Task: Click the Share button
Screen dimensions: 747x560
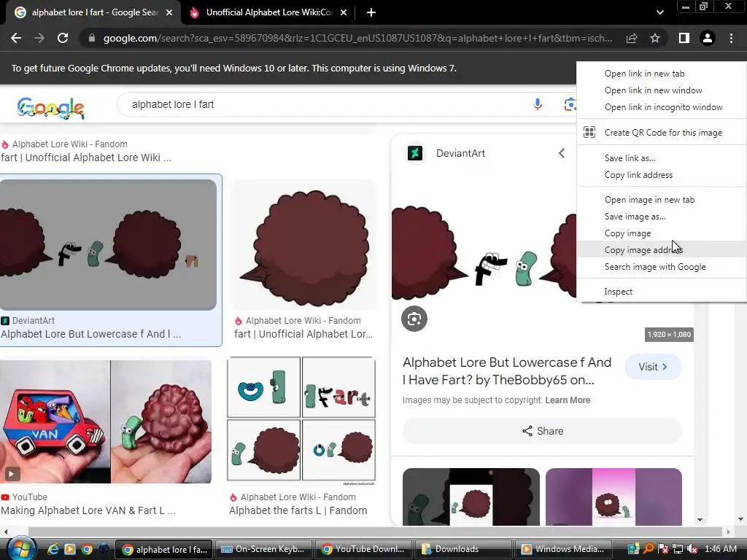Action: (542, 431)
